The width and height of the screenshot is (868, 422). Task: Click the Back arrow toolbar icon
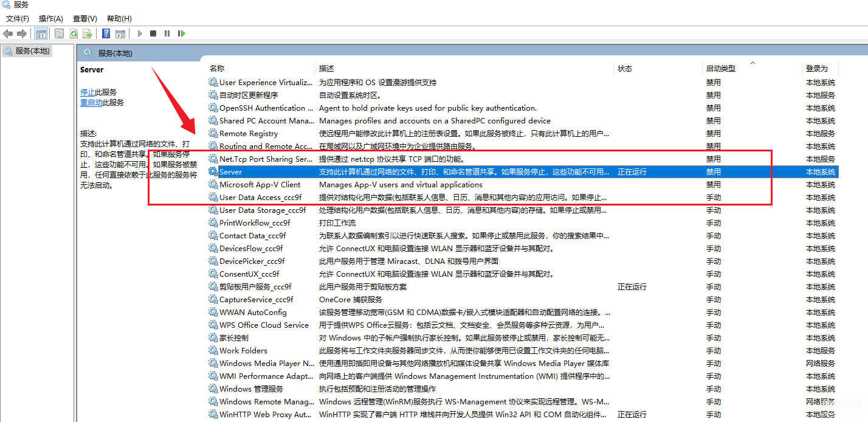[8, 33]
